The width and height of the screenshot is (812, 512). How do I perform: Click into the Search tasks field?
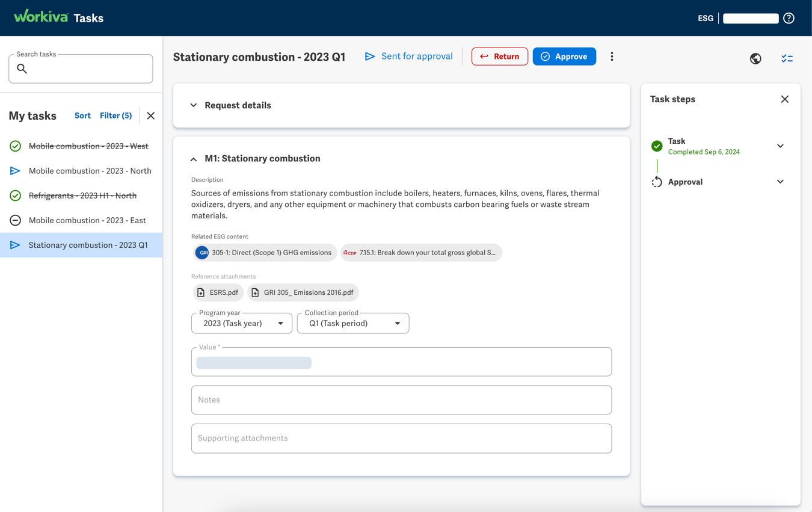point(81,69)
